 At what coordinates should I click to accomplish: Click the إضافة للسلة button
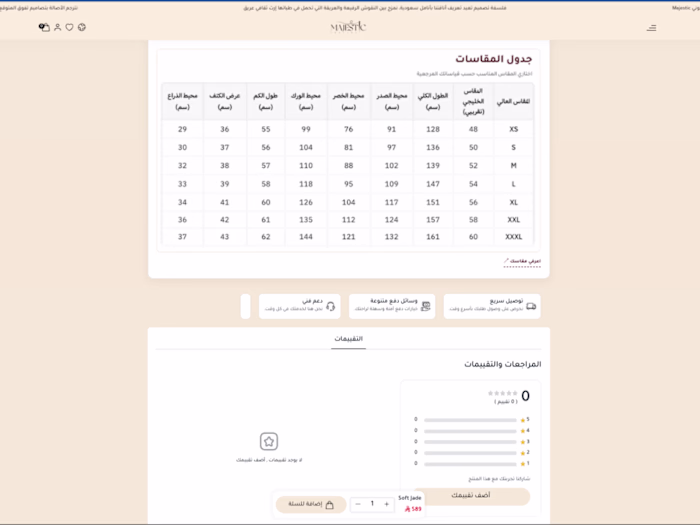tap(311, 504)
